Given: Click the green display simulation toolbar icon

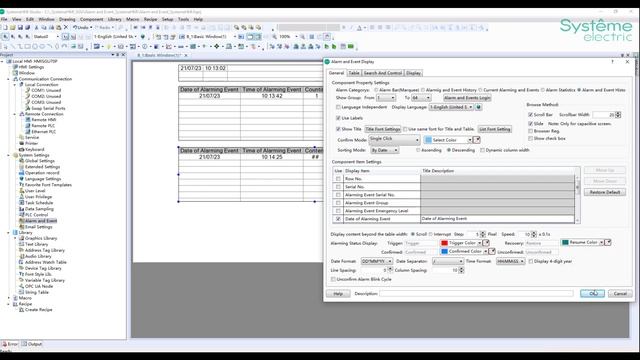Looking at the screenshot, I should click(x=351, y=47).
